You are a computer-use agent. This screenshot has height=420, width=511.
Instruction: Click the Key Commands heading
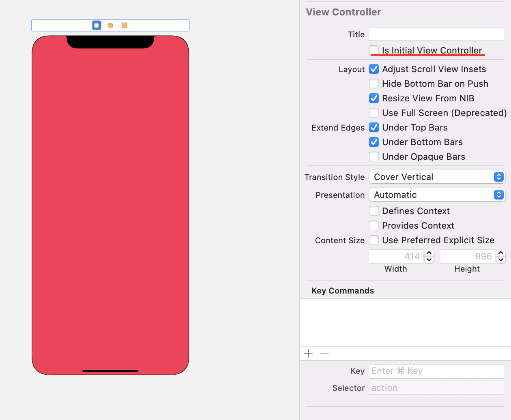(x=343, y=291)
